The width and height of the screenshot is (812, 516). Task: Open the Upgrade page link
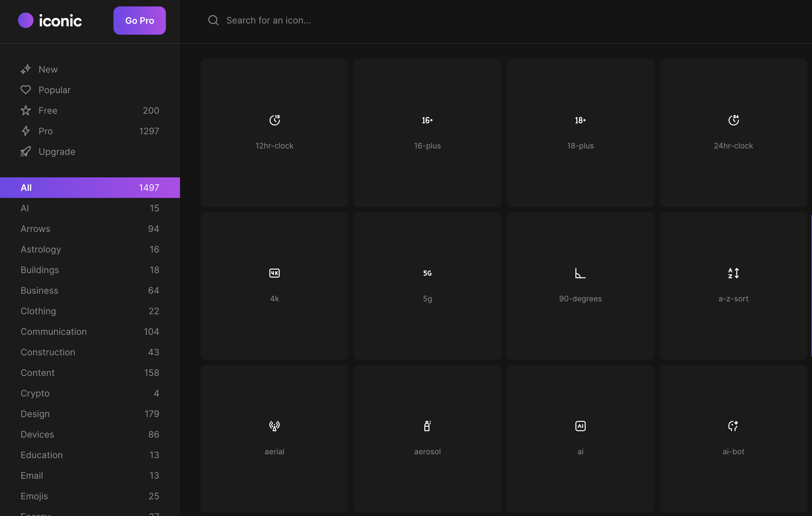pyautogui.click(x=57, y=152)
